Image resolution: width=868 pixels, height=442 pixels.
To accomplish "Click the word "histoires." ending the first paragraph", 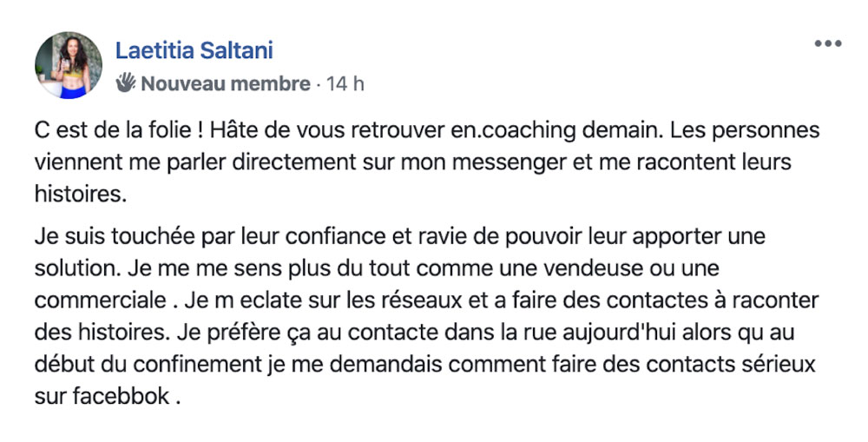I will 81,195.
